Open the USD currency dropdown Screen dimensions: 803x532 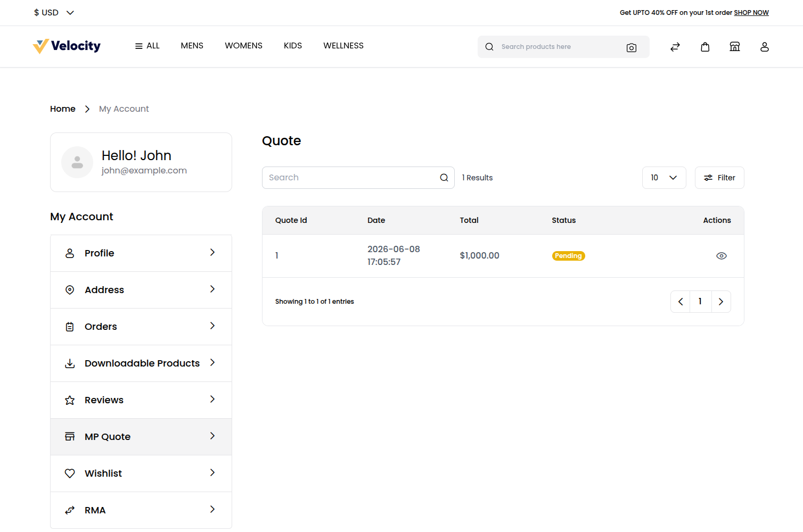(54, 12)
